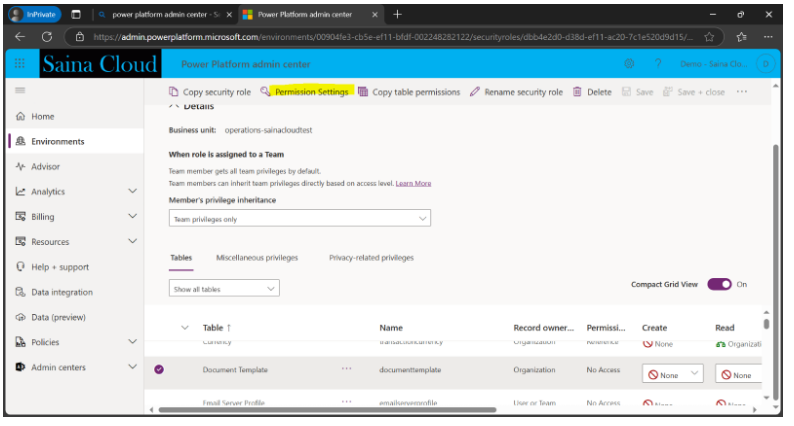Expand the Policies sidebar section

pos(132,341)
